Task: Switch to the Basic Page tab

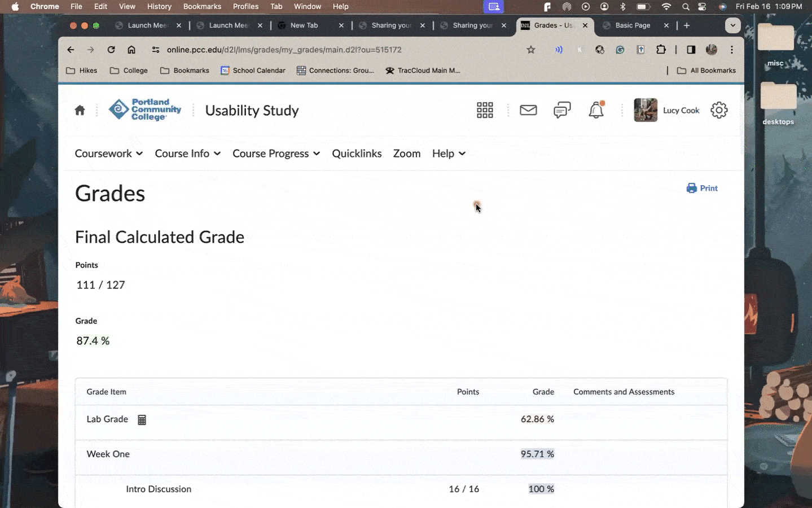Action: (x=632, y=25)
